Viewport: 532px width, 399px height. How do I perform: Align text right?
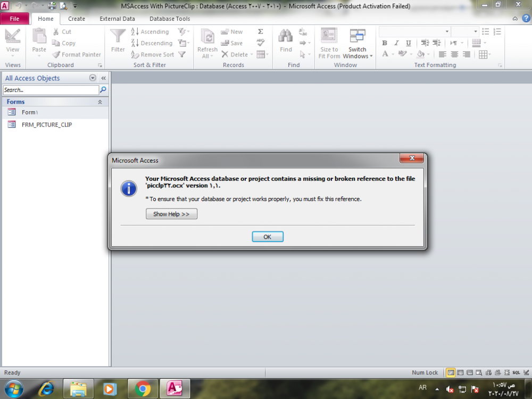click(467, 54)
